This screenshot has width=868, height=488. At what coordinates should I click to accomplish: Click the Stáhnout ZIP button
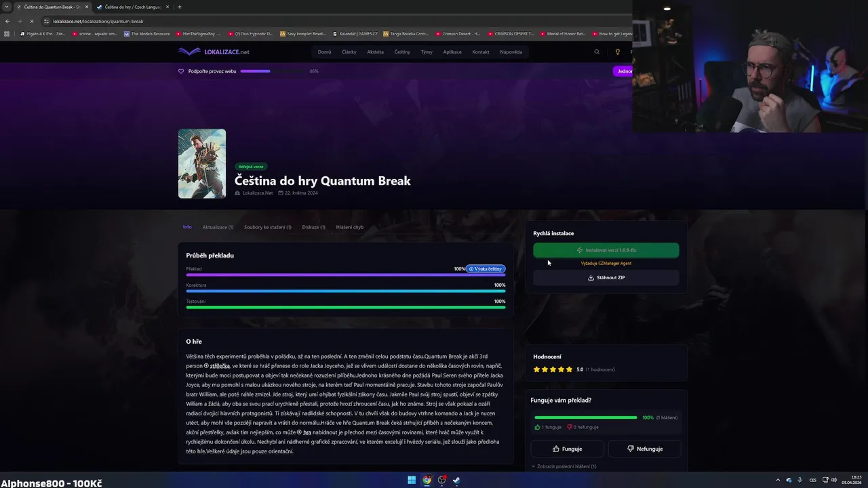pos(606,277)
